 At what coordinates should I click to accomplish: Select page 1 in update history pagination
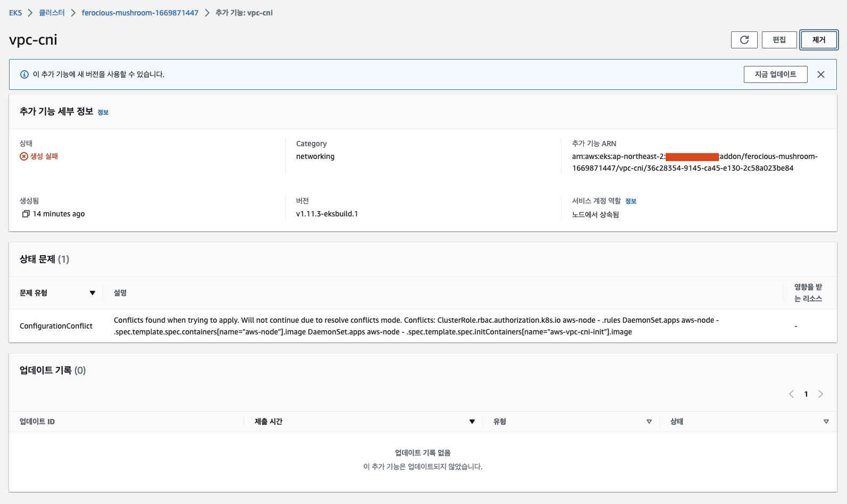point(806,394)
